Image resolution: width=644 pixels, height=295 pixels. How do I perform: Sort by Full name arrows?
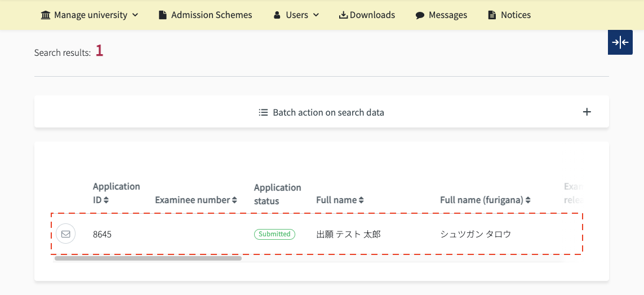pyautogui.click(x=361, y=200)
